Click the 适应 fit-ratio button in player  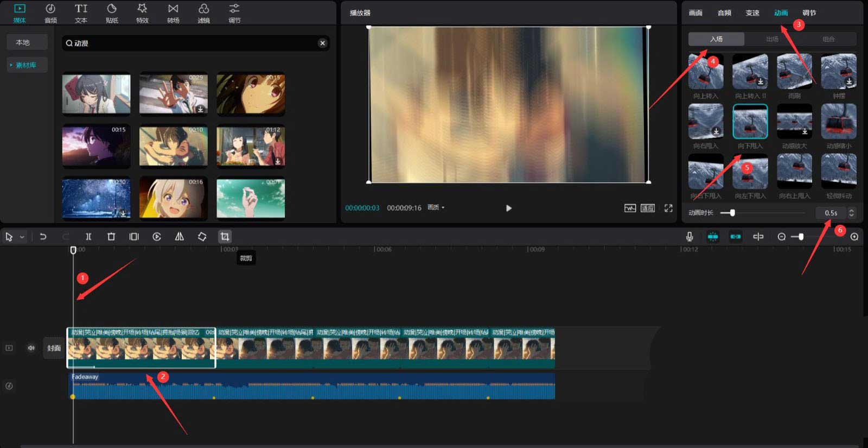coord(648,208)
